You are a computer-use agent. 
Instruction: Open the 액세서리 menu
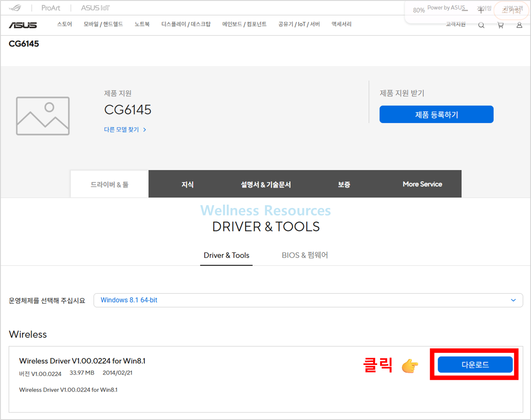pyautogui.click(x=341, y=24)
